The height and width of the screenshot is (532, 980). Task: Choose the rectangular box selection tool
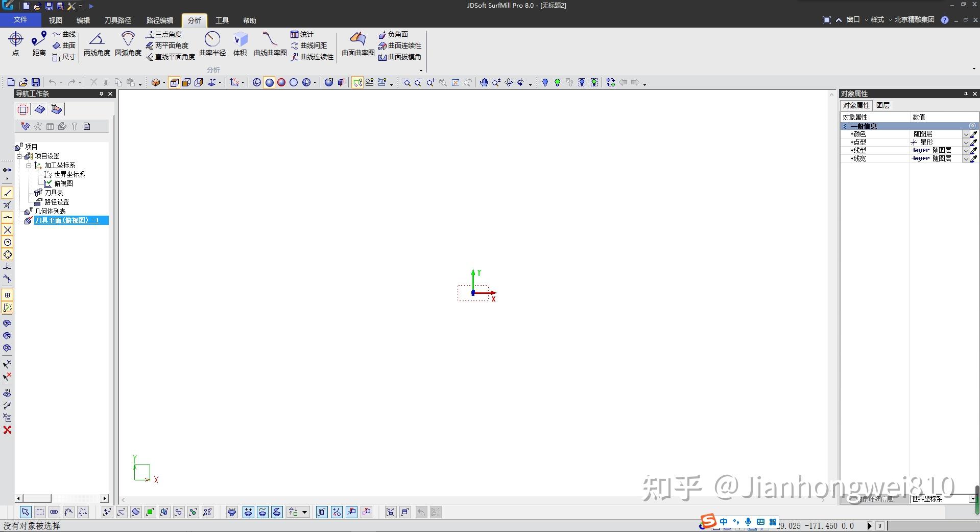coord(39,512)
